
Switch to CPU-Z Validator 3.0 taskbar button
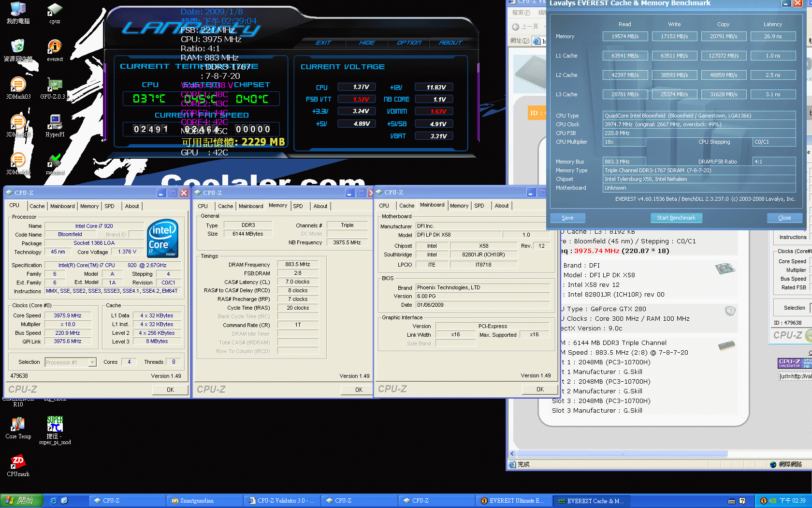coord(282,501)
